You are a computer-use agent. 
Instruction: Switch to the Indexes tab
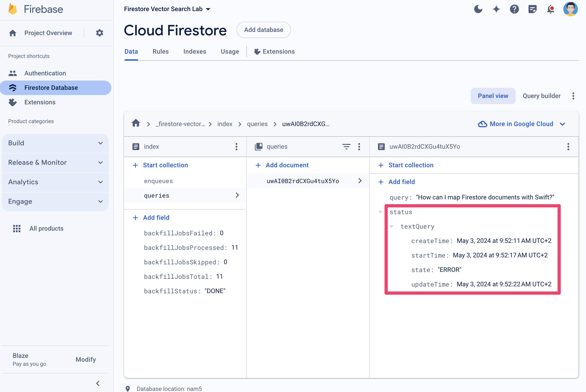(x=195, y=52)
